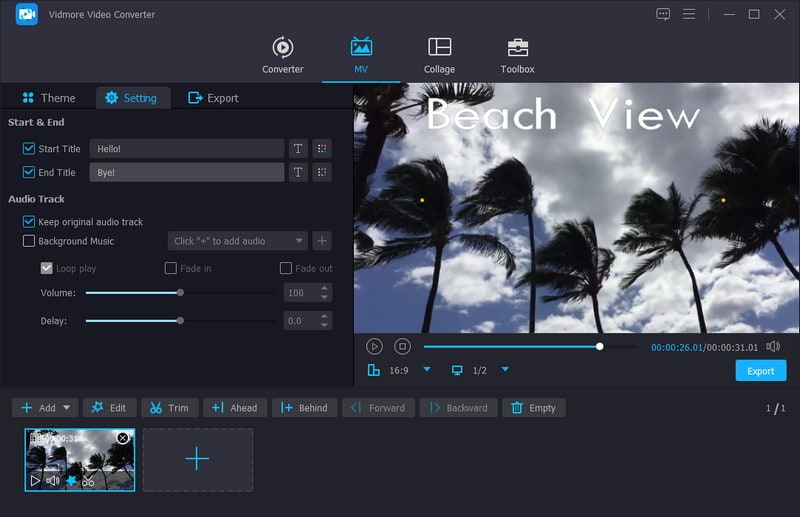Remove the clip using its X icon
Viewport: 800px width, 517px height.
pos(122,438)
